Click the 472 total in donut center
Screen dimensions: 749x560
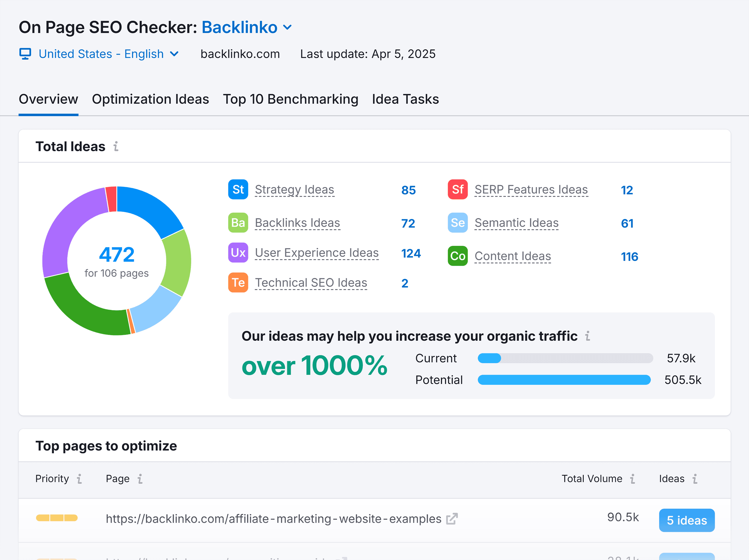point(117,254)
